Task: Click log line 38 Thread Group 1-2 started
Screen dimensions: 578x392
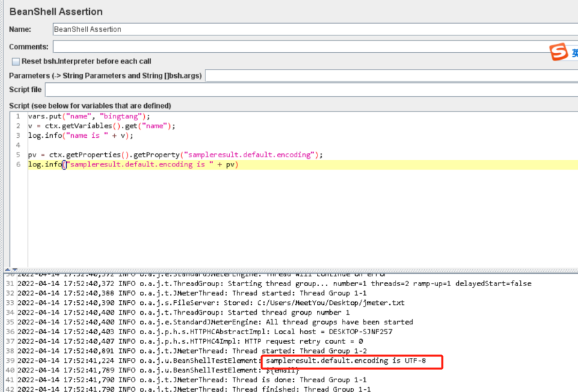Action: point(192,351)
